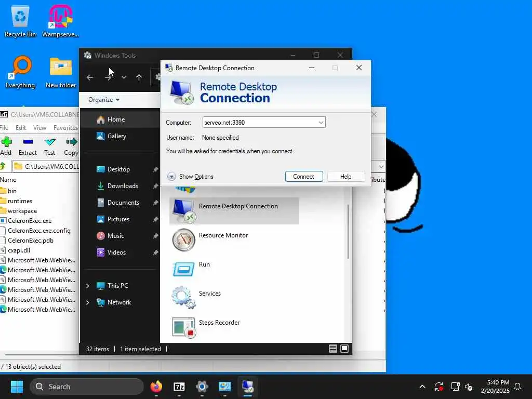Viewport: 532px width, 399px height.
Task: Show hidden tray icons chevron
Action: tap(422, 387)
